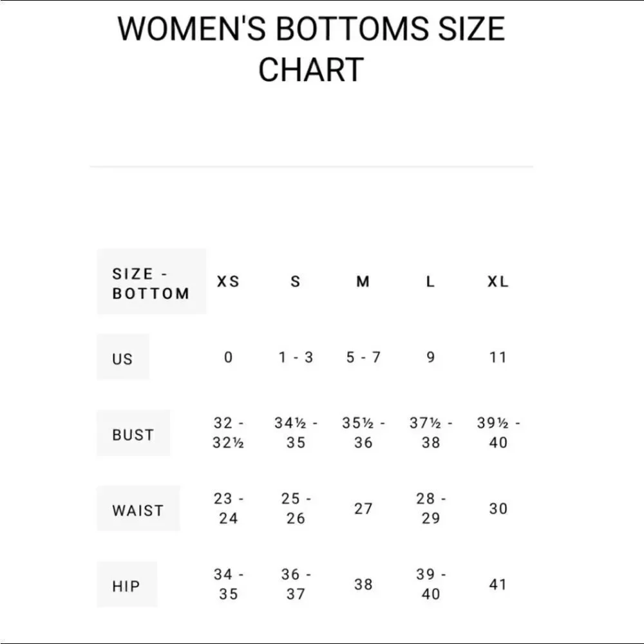The image size is (644, 644).
Task: Click the US size value 11
Action: click(x=498, y=357)
